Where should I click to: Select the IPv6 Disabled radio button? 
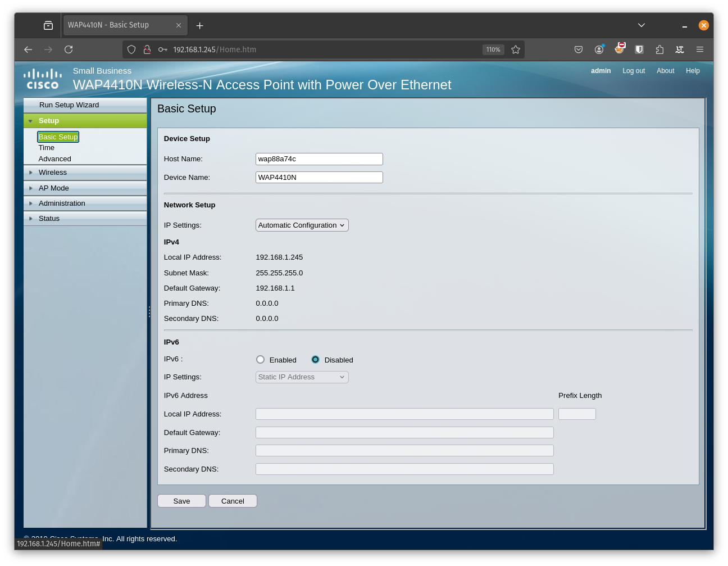tap(316, 360)
